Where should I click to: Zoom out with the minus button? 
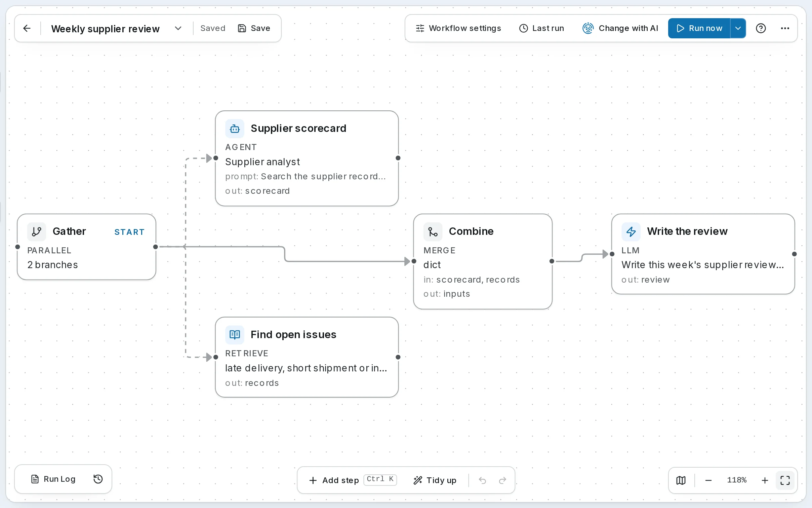(x=708, y=480)
